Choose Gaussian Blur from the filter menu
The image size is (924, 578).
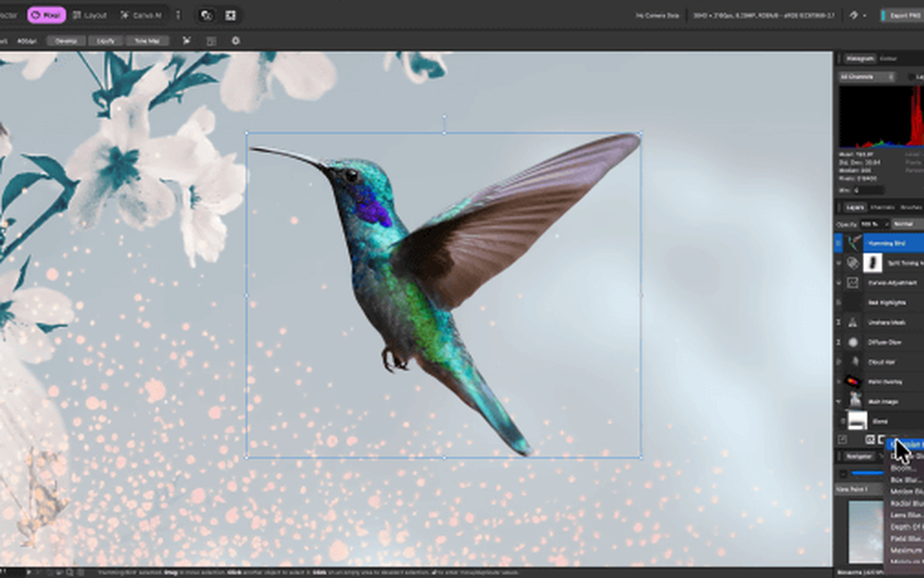point(905,444)
